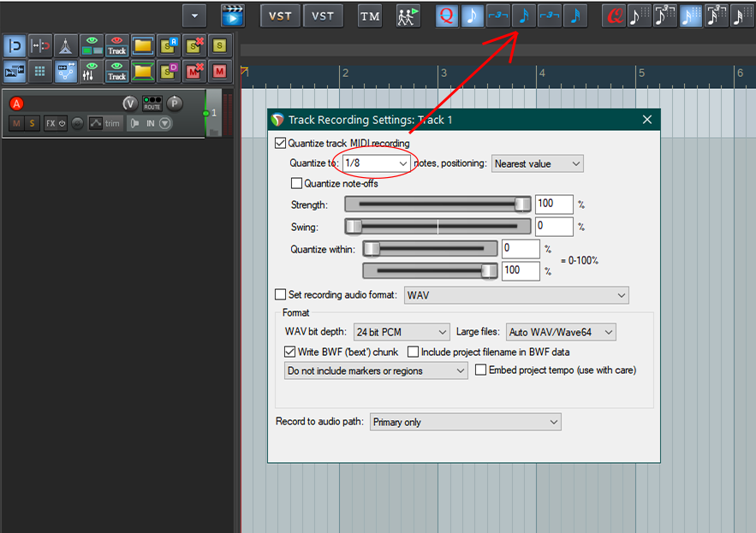Open the clapperboard video play icon
Viewport: 756px width, 533px height.
(232, 16)
